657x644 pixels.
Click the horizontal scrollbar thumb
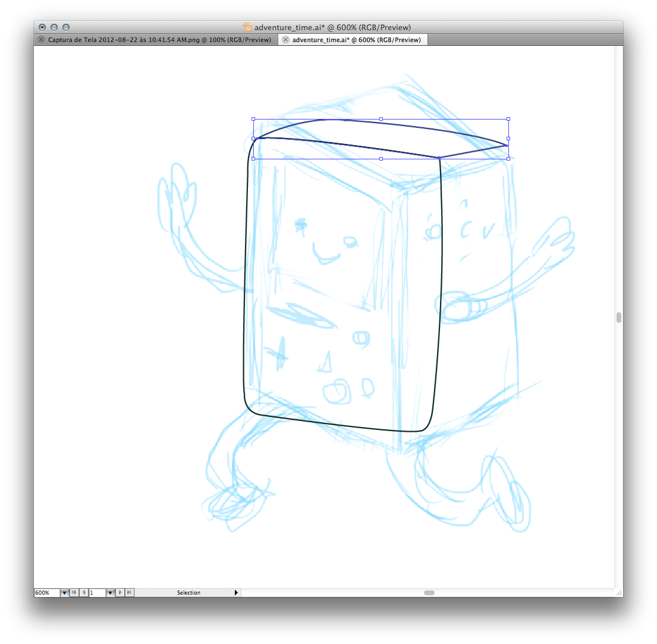coord(429,593)
